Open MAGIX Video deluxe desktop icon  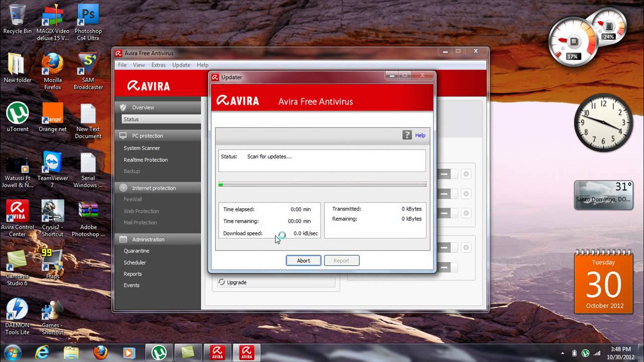[x=52, y=22]
